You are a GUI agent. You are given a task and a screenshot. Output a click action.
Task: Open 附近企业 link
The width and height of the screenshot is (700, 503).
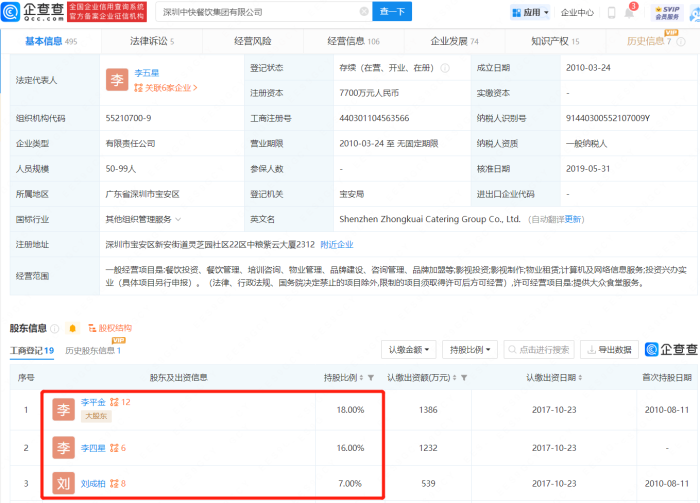(337, 245)
